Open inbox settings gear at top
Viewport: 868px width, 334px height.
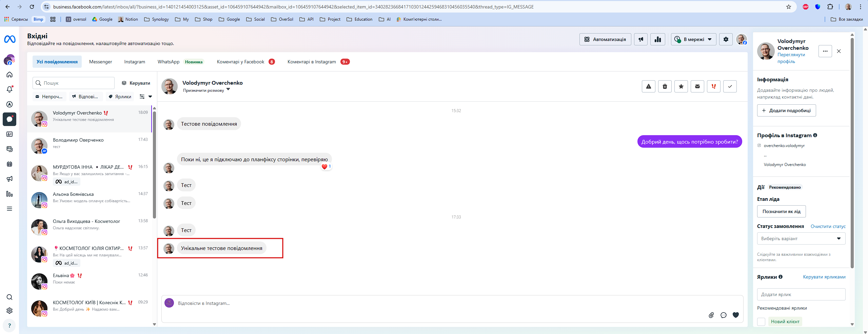tap(726, 39)
